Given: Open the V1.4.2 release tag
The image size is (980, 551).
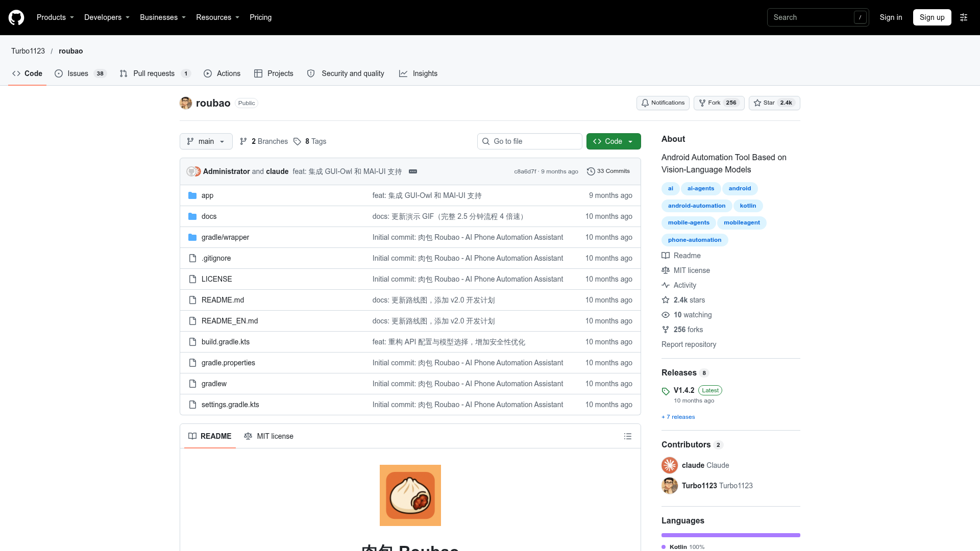Looking at the screenshot, I should pos(684,390).
